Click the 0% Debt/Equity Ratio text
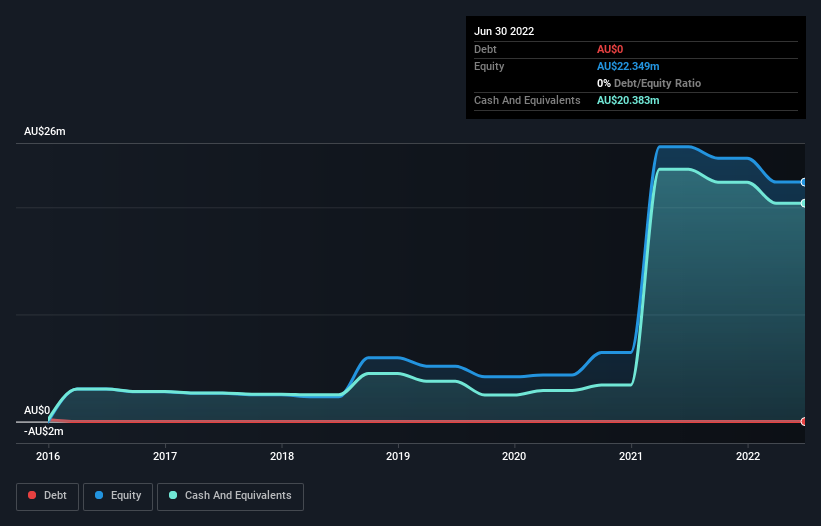This screenshot has height=526, width=821. (x=649, y=83)
